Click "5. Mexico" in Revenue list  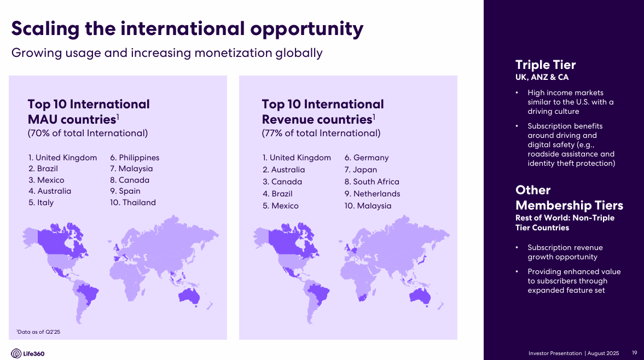[x=281, y=206]
